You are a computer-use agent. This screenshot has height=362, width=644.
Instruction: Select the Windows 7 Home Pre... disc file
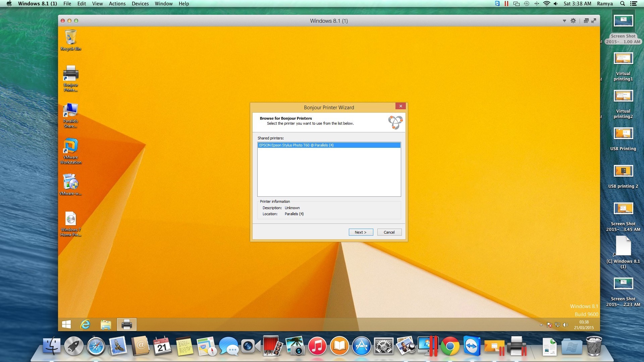(x=70, y=224)
